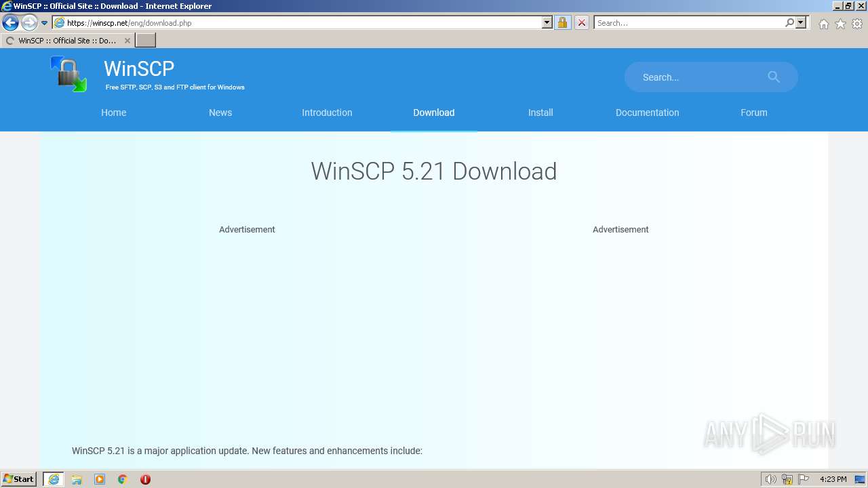Select the Download menu item
The height and width of the screenshot is (488, 868).
tap(434, 113)
